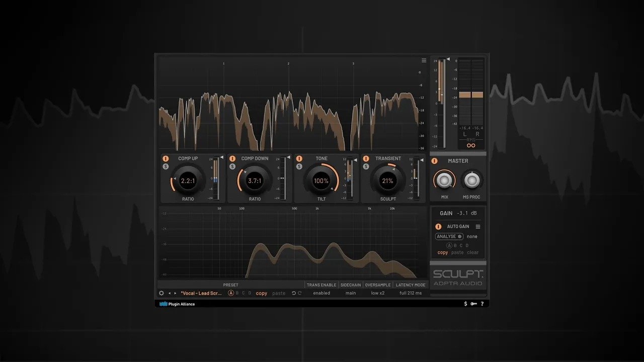
Task: Change LATENCY MODE value 'full 212 ms'
Action: pos(411,293)
